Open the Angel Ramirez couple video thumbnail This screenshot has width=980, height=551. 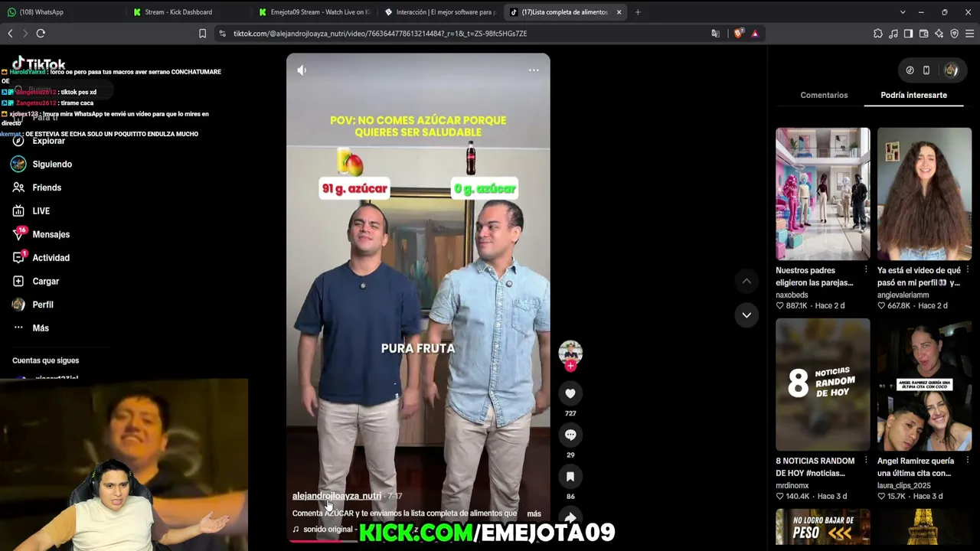click(924, 384)
